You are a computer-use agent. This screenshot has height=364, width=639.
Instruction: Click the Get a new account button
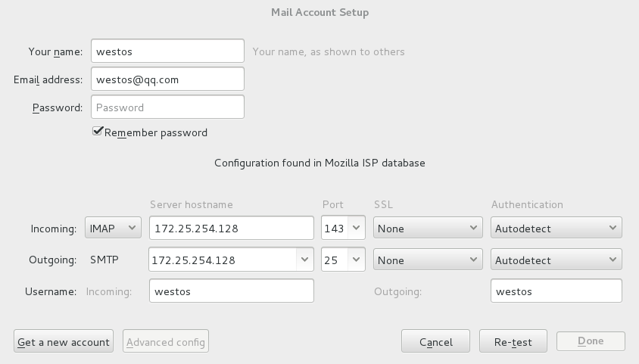click(64, 341)
